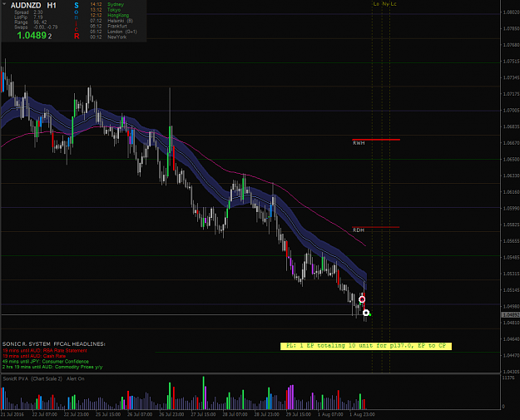The image size is (520, 420).
Task: Click the 25 Jul 15:00 time axis label
Action: [108, 414]
